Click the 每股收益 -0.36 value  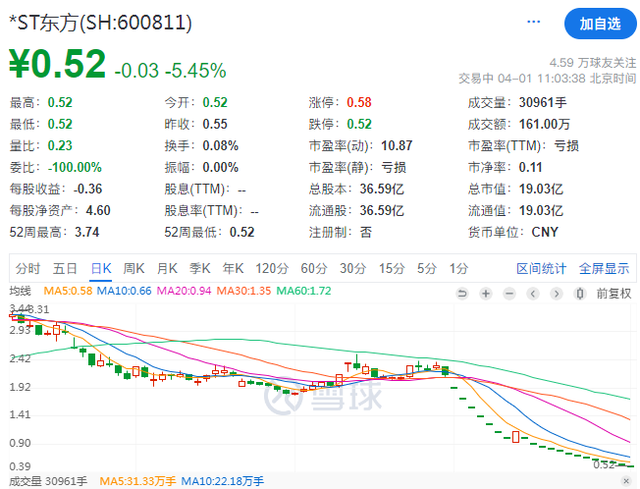[x=88, y=189]
